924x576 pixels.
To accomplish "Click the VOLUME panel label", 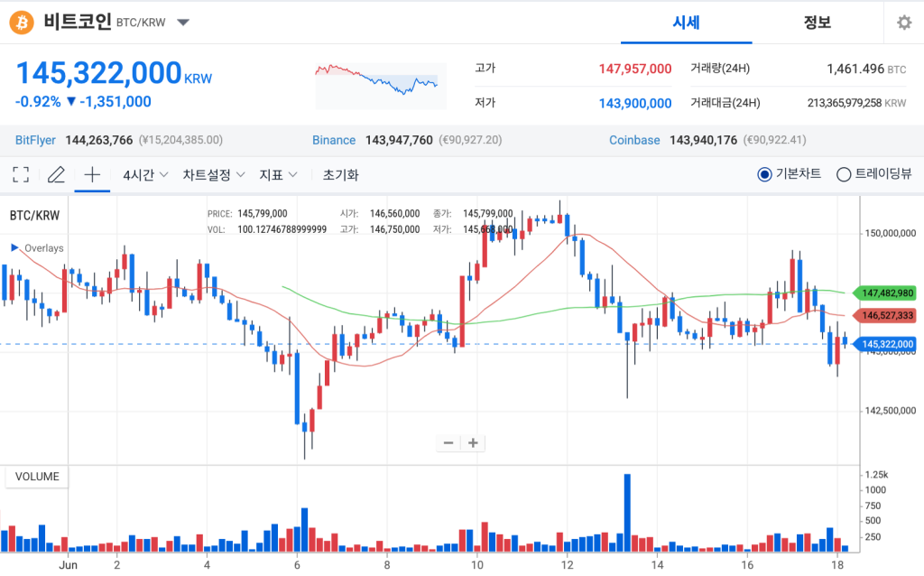I will (37, 477).
